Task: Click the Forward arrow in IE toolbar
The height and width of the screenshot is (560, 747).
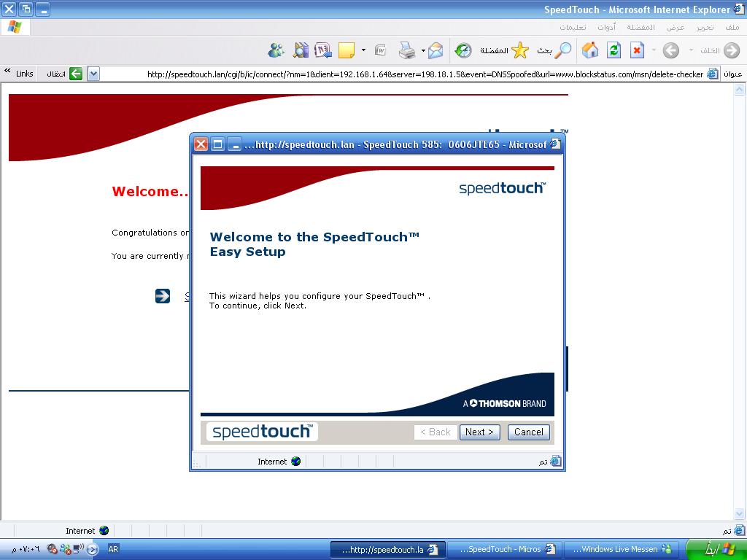Action: click(671, 50)
